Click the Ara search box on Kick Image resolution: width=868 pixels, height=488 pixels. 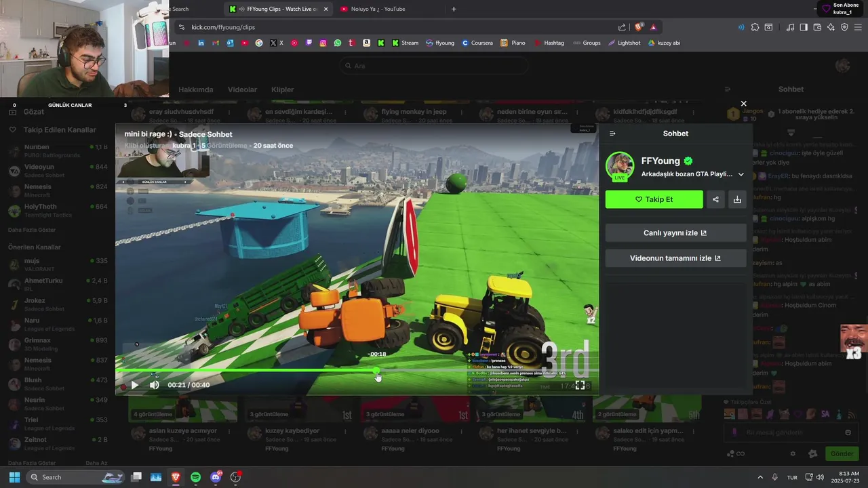pos(434,66)
